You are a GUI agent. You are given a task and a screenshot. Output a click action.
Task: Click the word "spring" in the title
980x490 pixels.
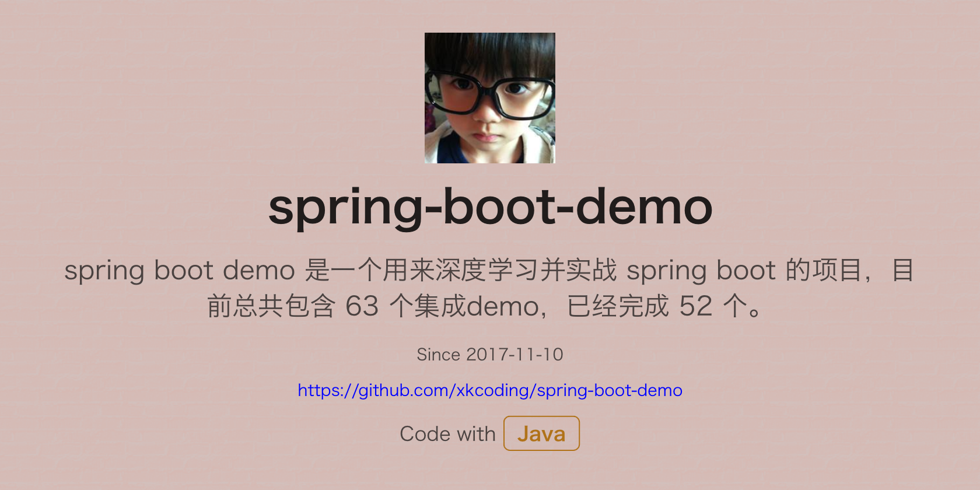pos(345,209)
